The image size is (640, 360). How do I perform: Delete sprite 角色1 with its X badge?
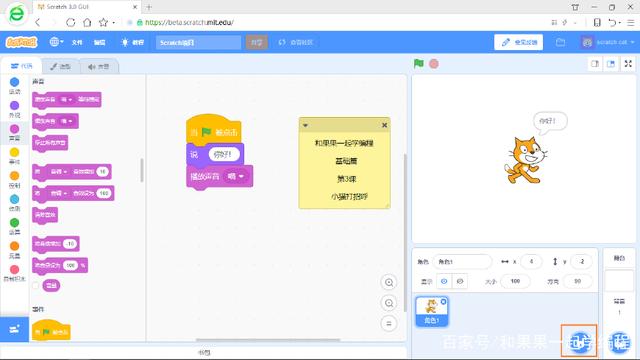(x=443, y=302)
